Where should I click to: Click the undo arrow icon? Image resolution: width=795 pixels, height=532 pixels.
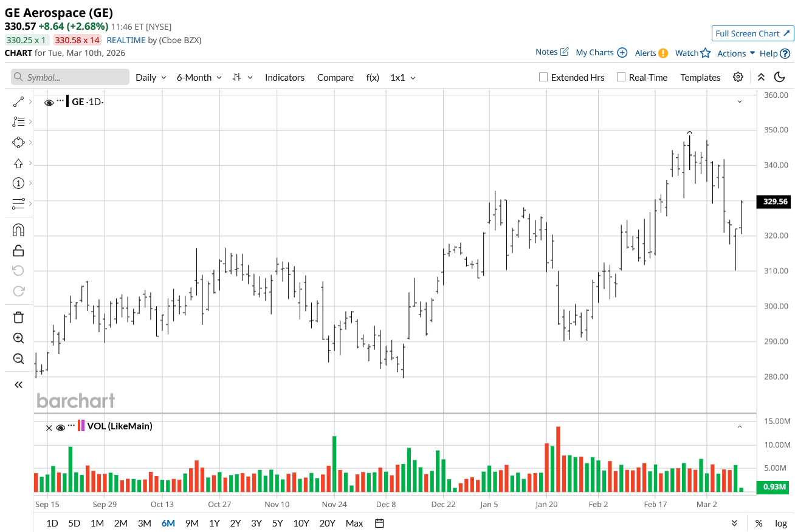(x=18, y=270)
